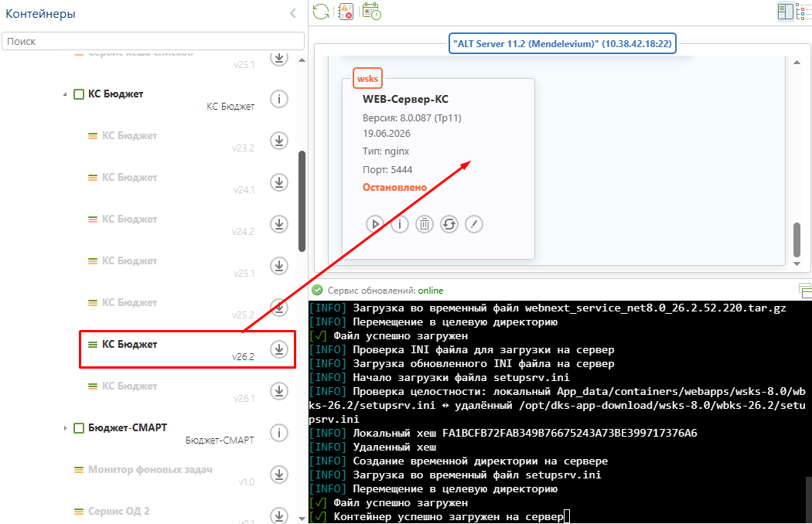Select the ALT Server 11.2 server tab
Image resolution: width=812 pixels, height=524 pixels.
[x=562, y=44]
